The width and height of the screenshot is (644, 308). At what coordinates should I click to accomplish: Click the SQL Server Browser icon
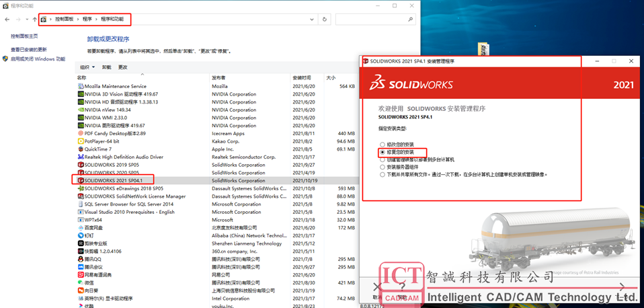click(81, 204)
